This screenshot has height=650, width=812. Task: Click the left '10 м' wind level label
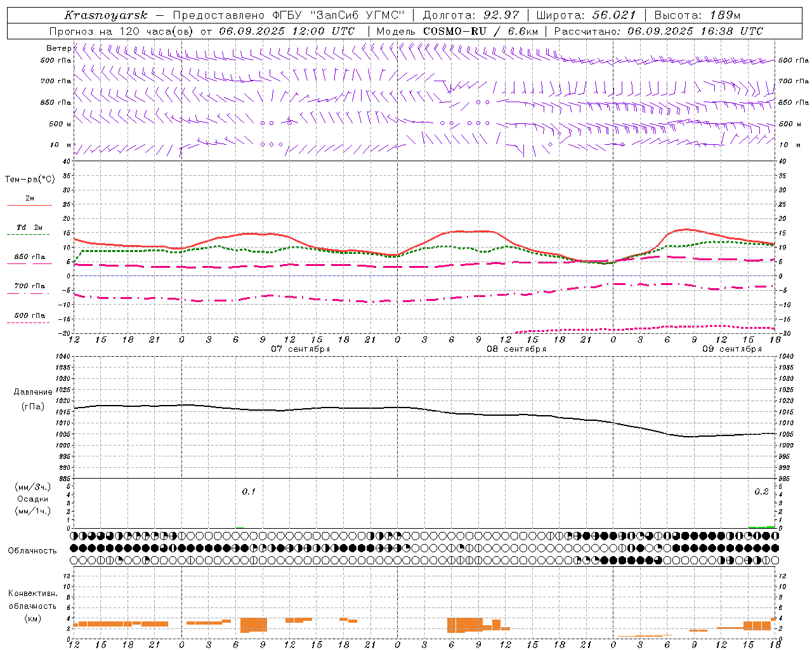click(x=60, y=145)
